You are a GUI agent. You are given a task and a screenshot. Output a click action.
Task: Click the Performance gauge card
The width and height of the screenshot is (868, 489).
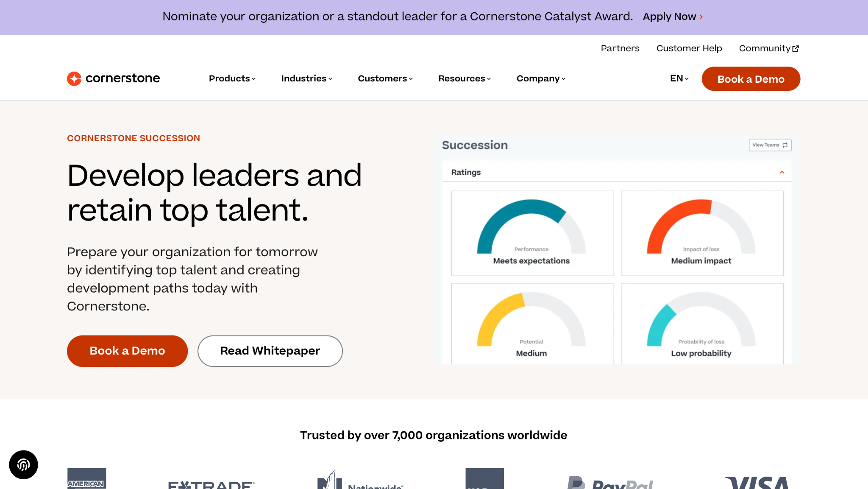pyautogui.click(x=532, y=233)
